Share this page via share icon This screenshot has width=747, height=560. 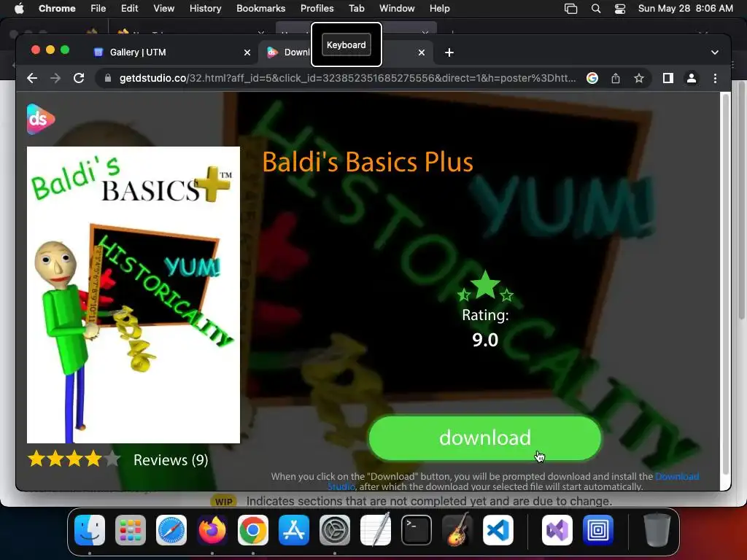pos(616,78)
